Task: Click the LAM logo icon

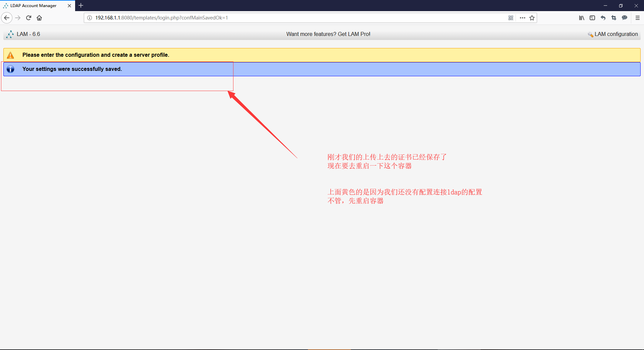Action: [10, 34]
